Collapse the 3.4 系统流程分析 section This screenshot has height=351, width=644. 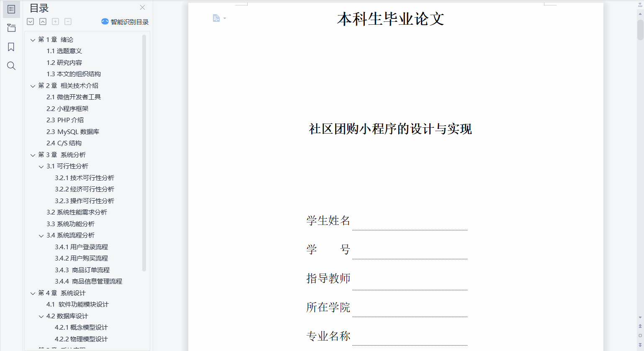click(41, 236)
